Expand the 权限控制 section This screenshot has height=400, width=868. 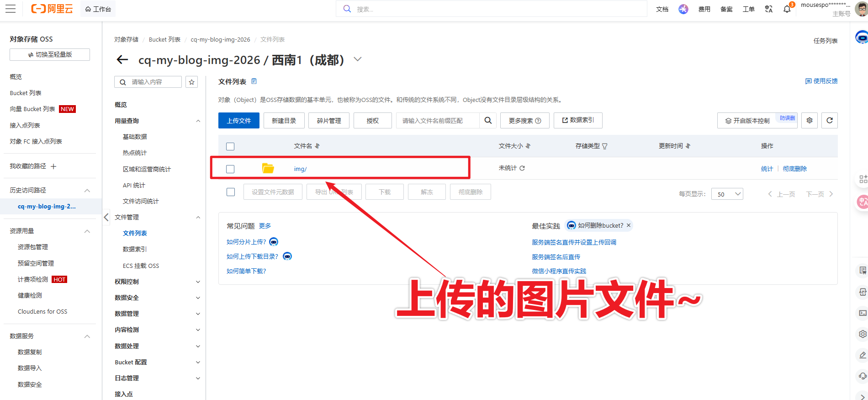point(198,282)
